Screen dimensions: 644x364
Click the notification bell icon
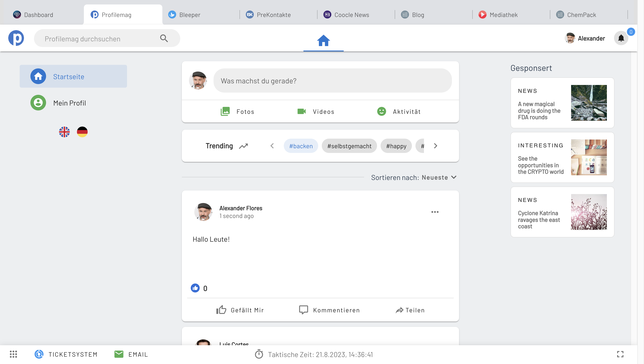point(621,38)
